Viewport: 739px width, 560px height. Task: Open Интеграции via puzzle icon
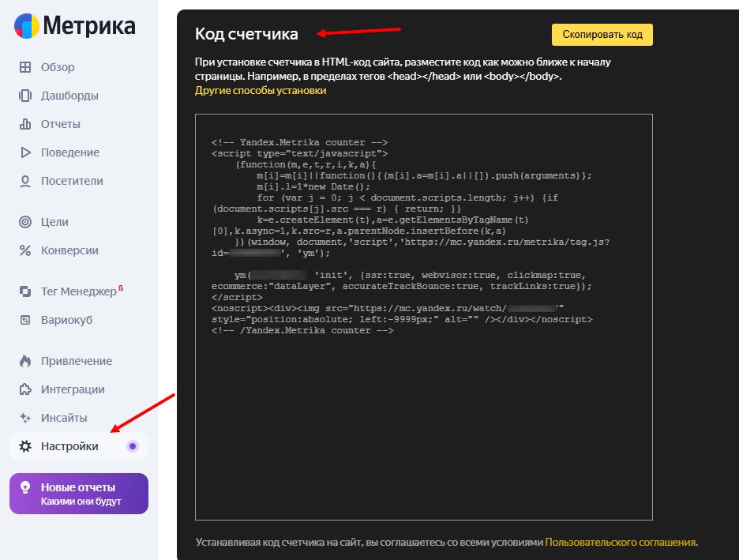(25, 389)
